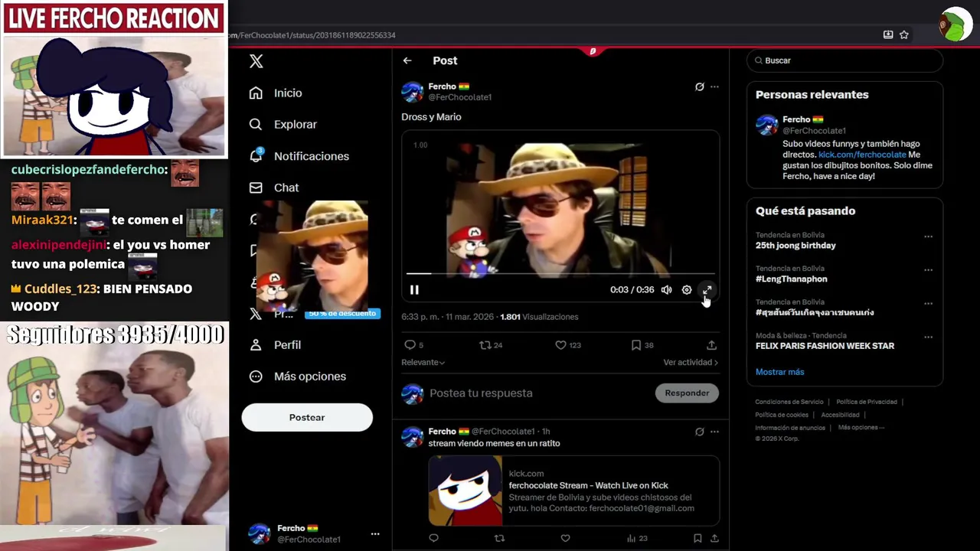The image size is (980, 551).
Task: Enter video fullscreen mode
Action: [707, 290]
